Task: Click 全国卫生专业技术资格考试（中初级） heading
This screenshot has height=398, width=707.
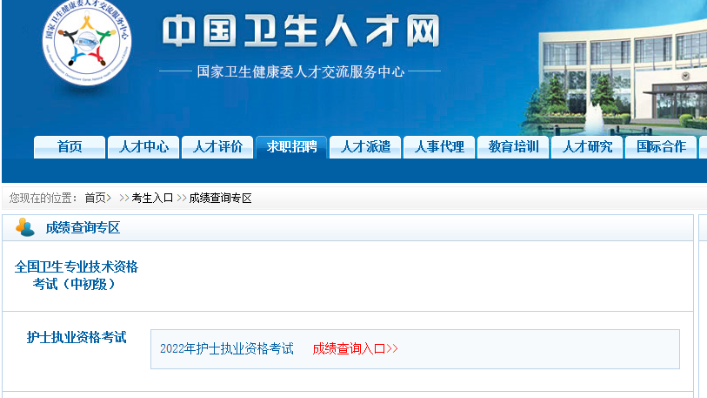Action: click(76, 275)
